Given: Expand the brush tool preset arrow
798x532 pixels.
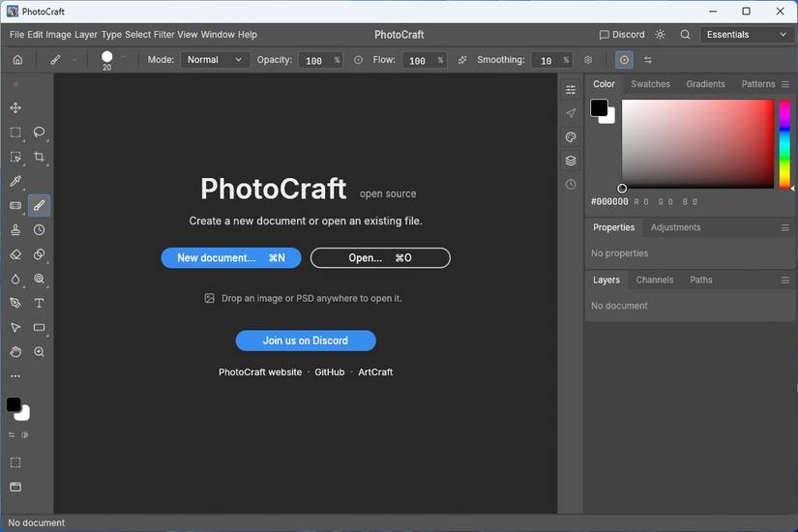Looking at the screenshot, I should (x=74, y=60).
